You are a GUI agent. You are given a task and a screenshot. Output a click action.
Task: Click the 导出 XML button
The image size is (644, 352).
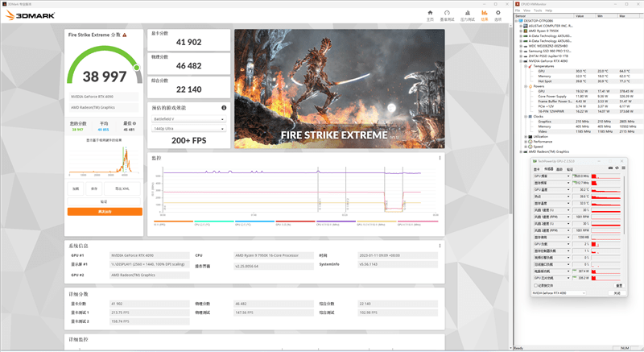pyautogui.click(x=122, y=188)
